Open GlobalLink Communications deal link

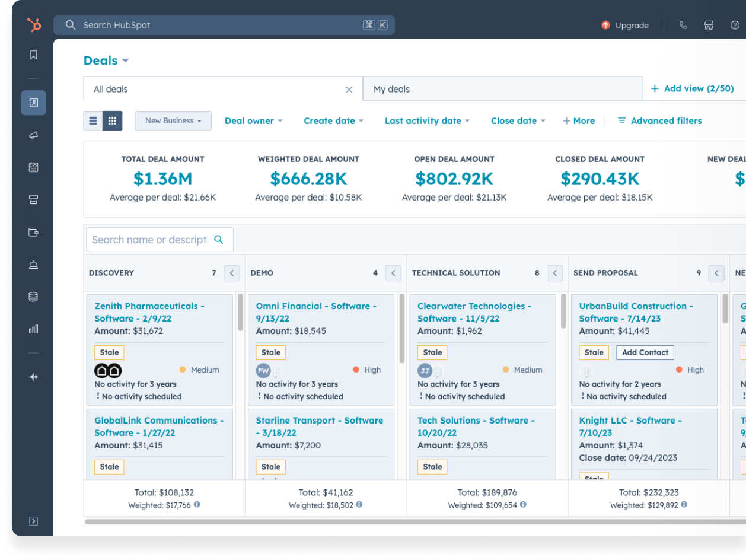point(159,427)
